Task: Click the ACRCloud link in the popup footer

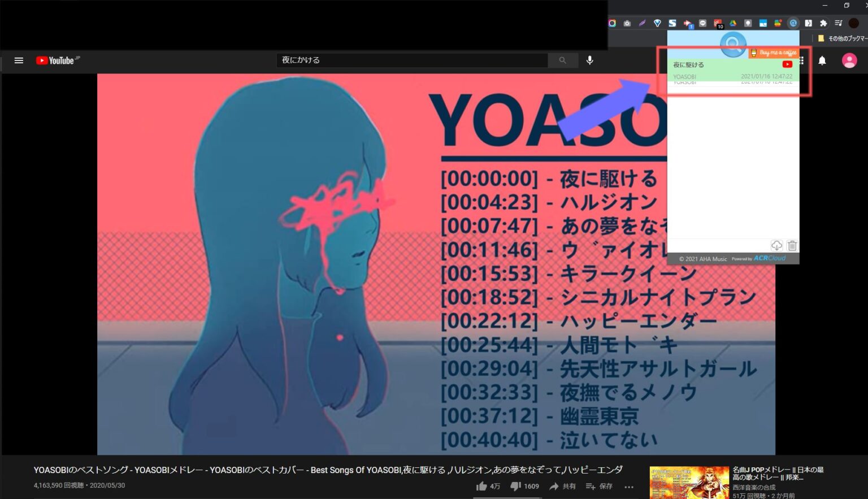Action: [770, 258]
